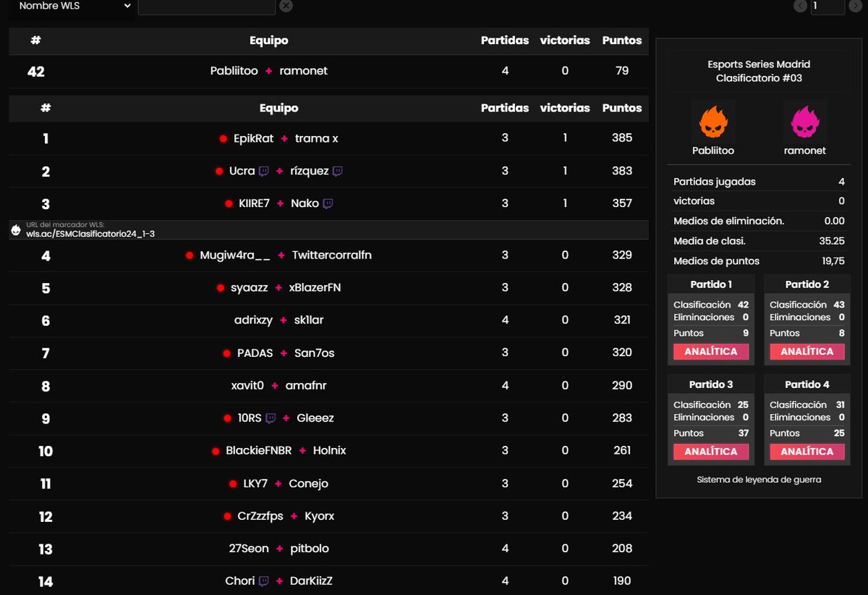
Task: Click the Medios de puntos stat row
Action: tap(759, 261)
